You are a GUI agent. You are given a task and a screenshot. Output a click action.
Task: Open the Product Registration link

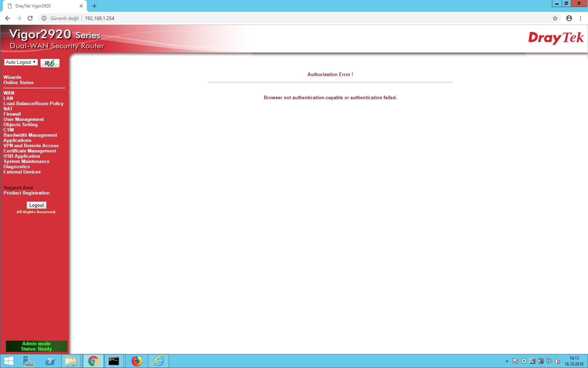point(27,193)
